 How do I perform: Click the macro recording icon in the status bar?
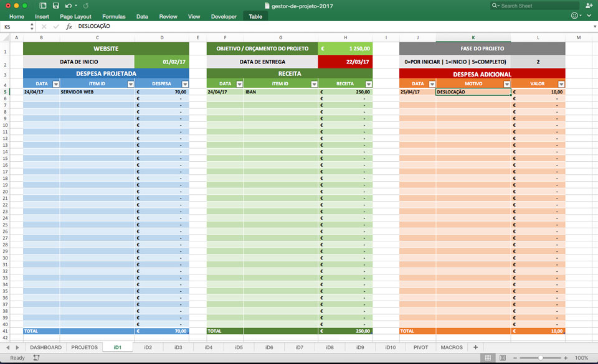36,358
